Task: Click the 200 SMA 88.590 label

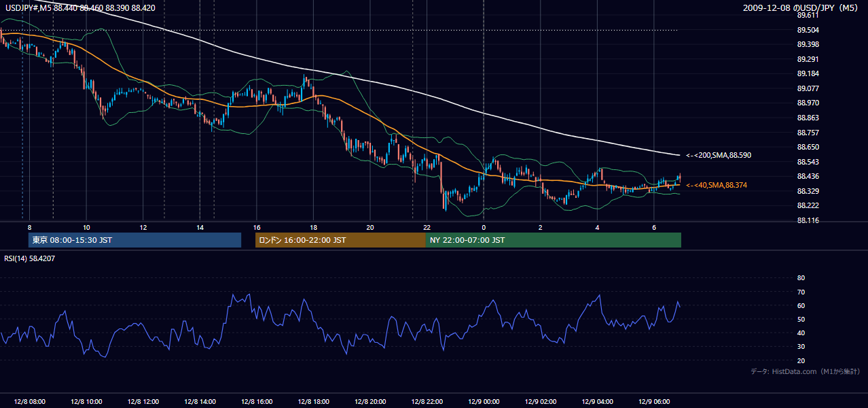Action: pyautogui.click(x=719, y=156)
